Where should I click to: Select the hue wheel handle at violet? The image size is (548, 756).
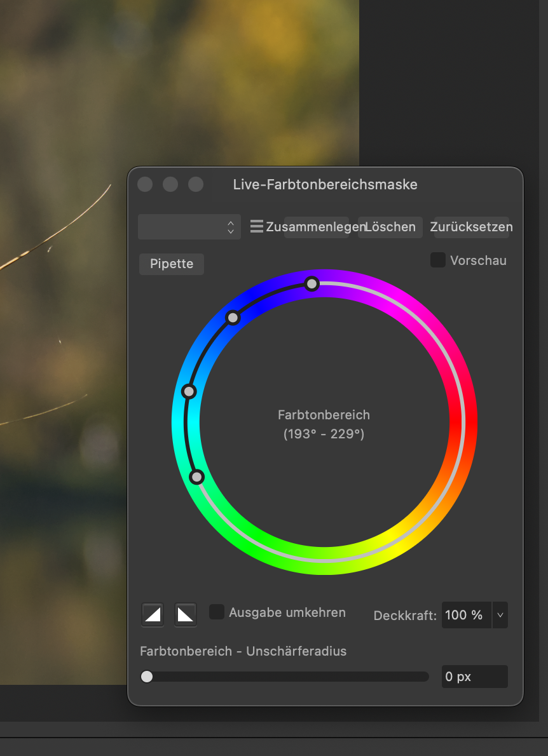312,284
